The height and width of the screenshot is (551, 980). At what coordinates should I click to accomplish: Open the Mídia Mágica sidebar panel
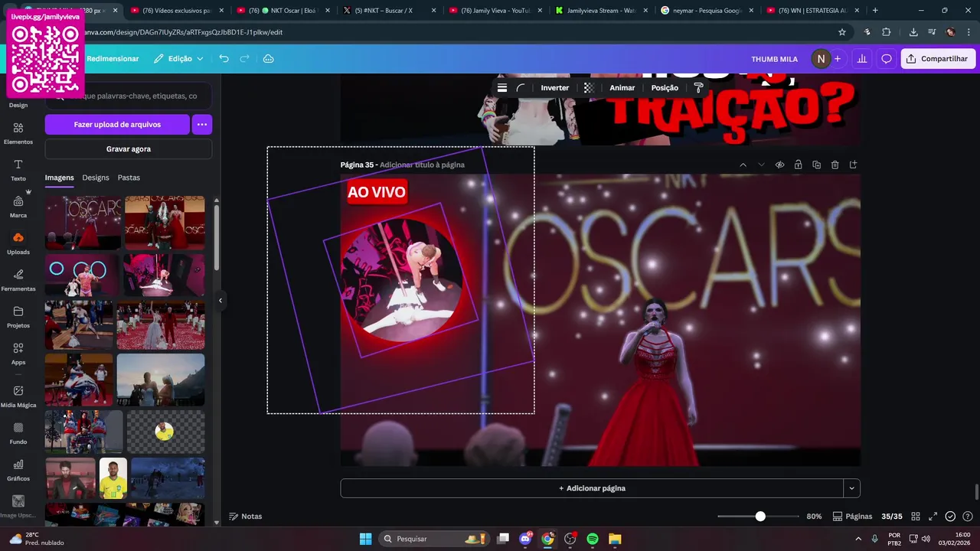[18, 396]
